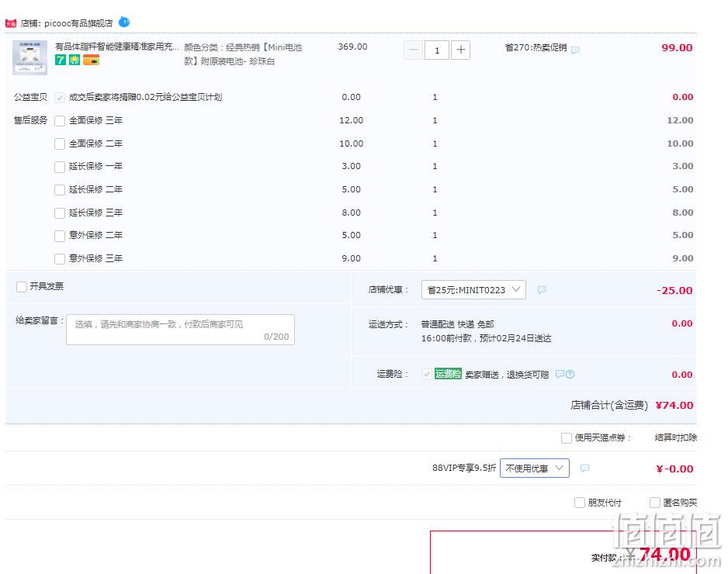Check 延长保修 一年 service option

[60, 167]
